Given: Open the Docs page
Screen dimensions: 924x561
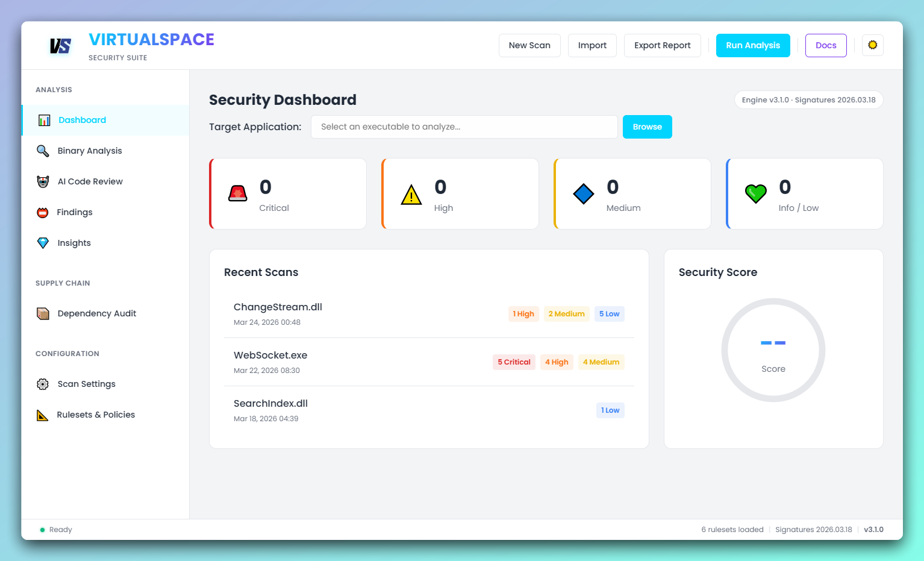Looking at the screenshot, I should tap(826, 45).
